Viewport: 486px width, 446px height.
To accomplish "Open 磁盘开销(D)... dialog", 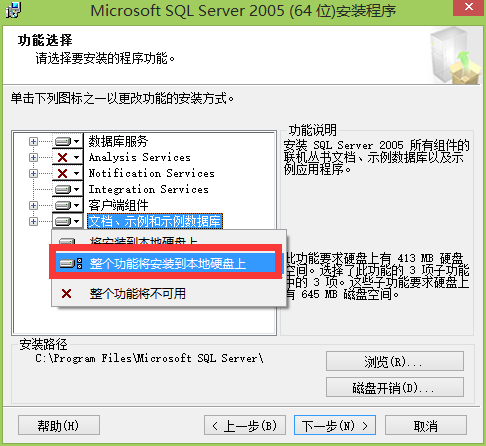I will pos(395,387).
